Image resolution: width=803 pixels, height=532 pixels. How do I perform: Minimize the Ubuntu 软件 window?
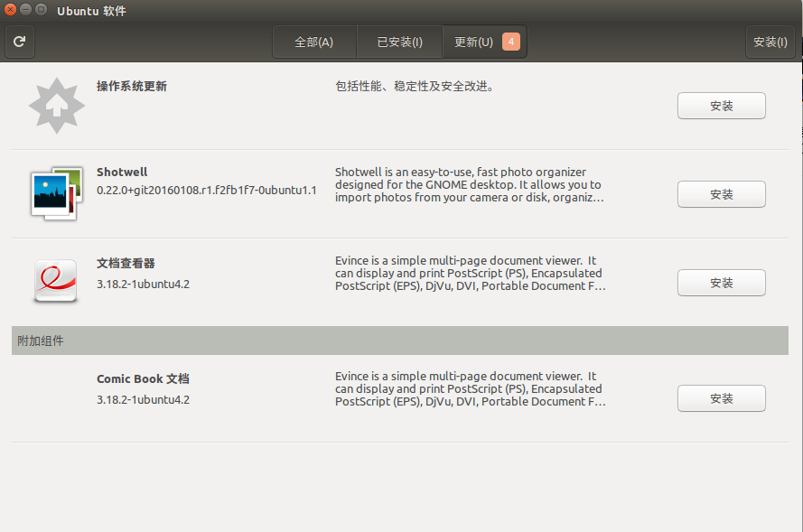25,10
